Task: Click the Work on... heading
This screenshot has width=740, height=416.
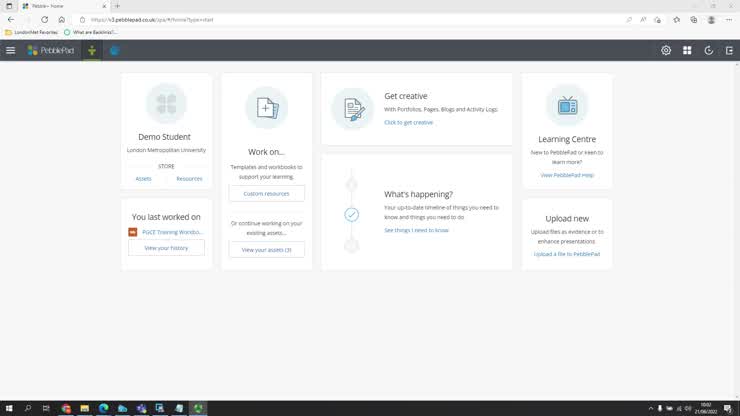Action: pyautogui.click(x=266, y=152)
